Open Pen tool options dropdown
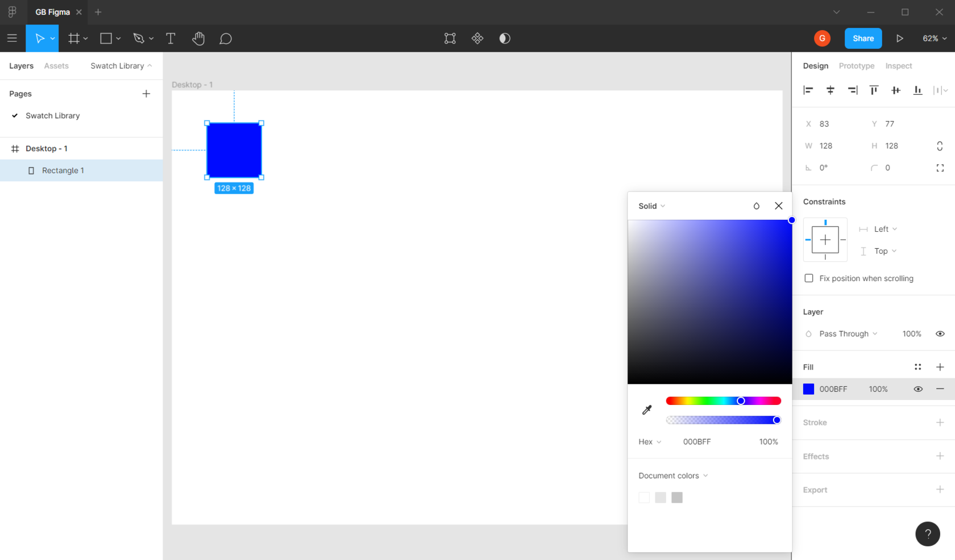Viewport: 955px width, 560px height. [x=151, y=39]
